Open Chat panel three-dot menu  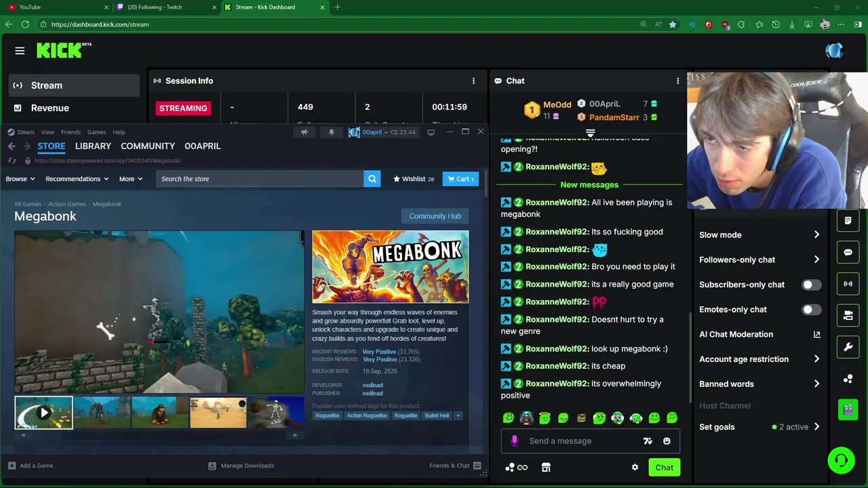click(677, 81)
